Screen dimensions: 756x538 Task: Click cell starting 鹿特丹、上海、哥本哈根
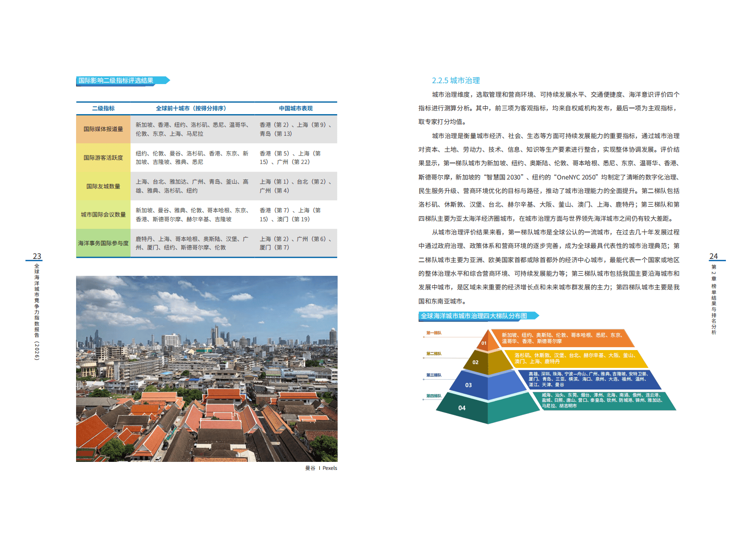point(193,243)
